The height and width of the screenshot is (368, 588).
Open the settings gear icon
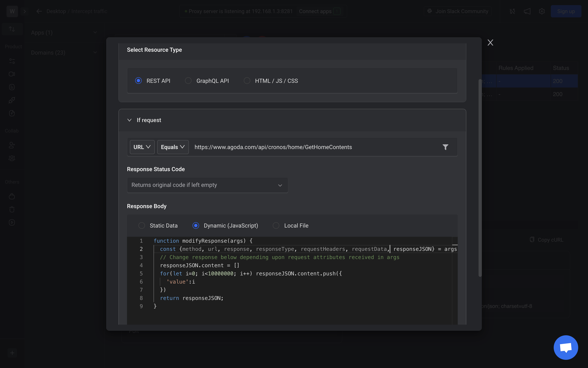pyautogui.click(x=542, y=11)
